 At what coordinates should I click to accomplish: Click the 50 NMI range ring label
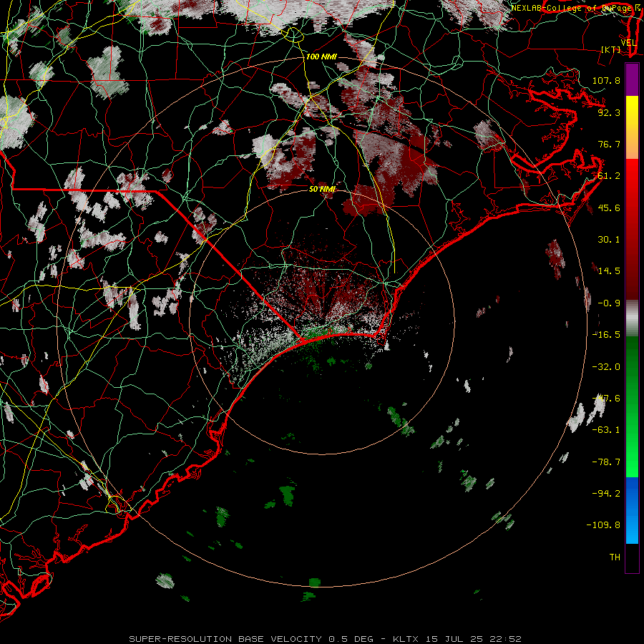click(x=322, y=189)
